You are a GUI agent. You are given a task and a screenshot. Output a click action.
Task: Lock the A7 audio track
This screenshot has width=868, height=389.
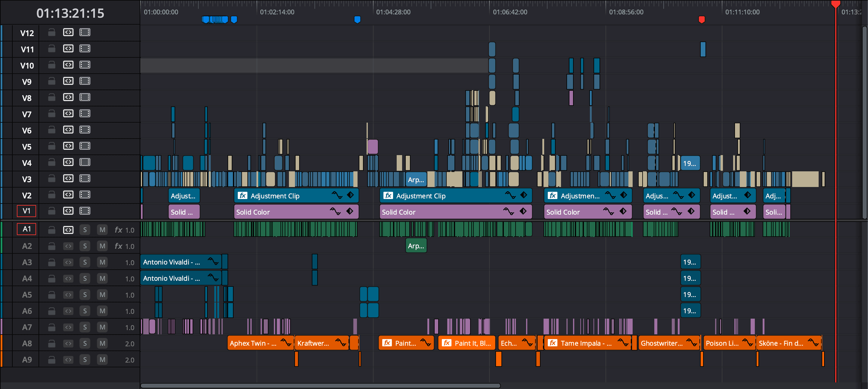[51, 327]
